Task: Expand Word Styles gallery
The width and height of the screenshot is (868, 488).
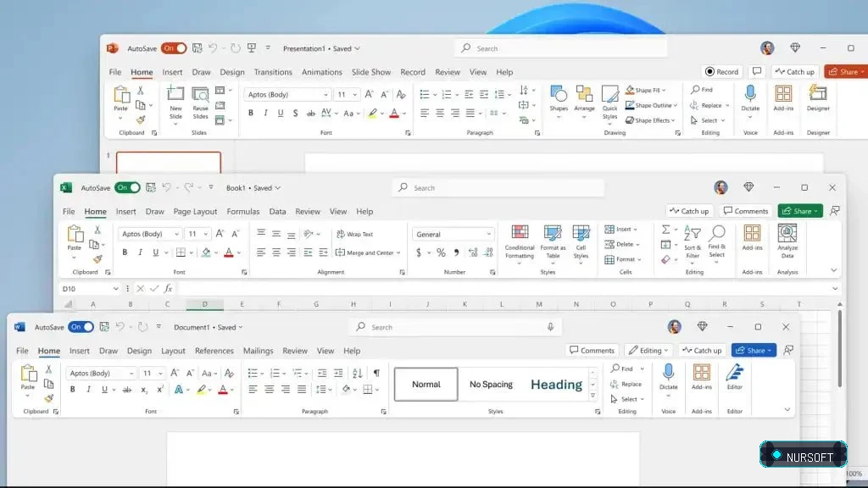Action: pyautogui.click(x=593, y=396)
